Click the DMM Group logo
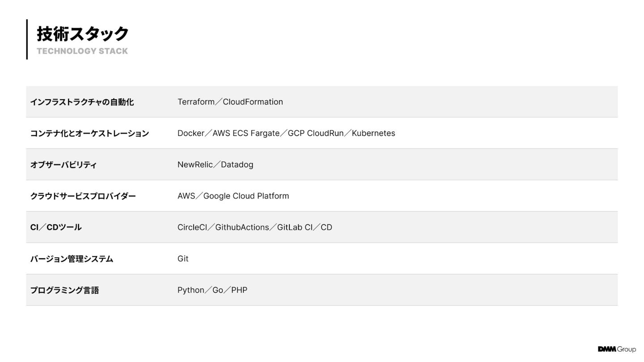 pyautogui.click(x=617, y=349)
